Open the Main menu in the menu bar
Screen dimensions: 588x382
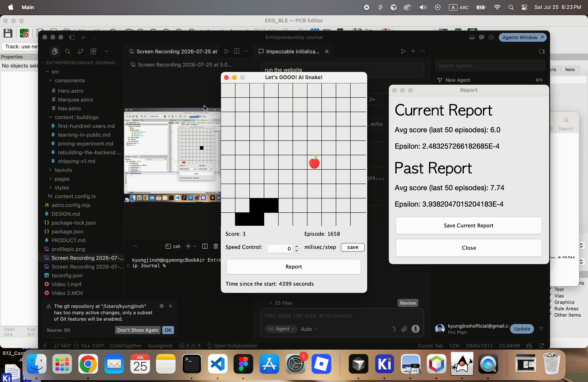(x=28, y=7)
